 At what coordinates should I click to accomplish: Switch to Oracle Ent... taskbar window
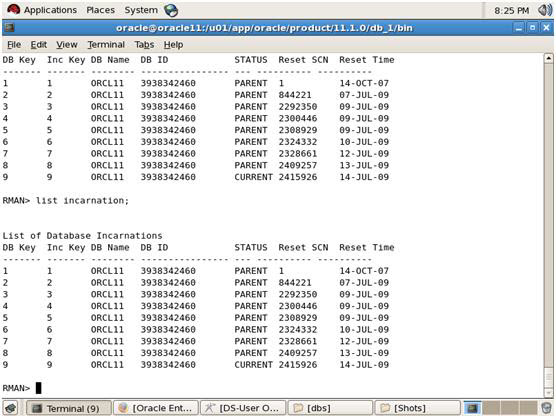[156, 408]
